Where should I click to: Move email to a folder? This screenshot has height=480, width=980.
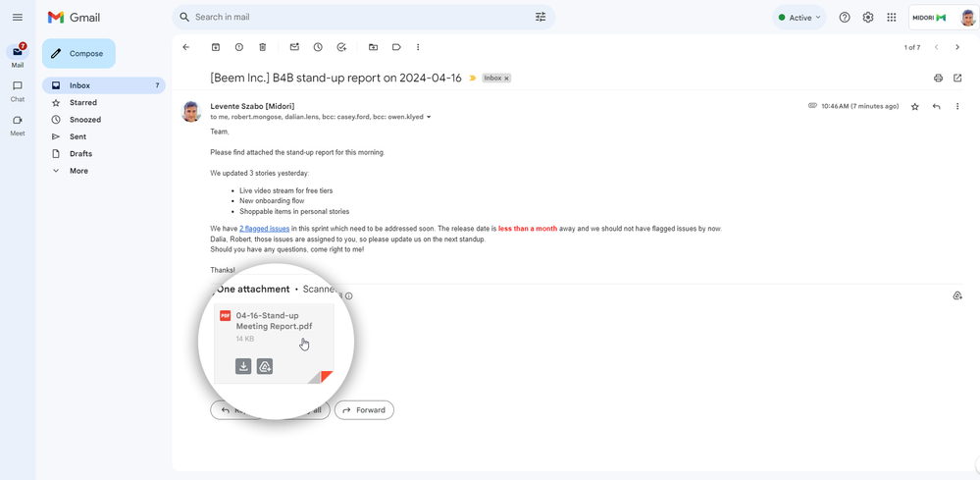[x=373, y=47]
